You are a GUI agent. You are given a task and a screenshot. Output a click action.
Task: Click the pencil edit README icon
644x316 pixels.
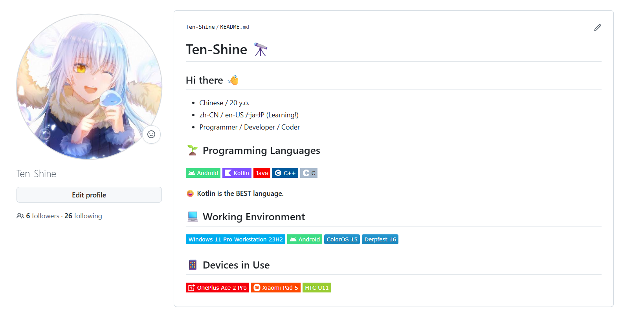pos(597,27)
